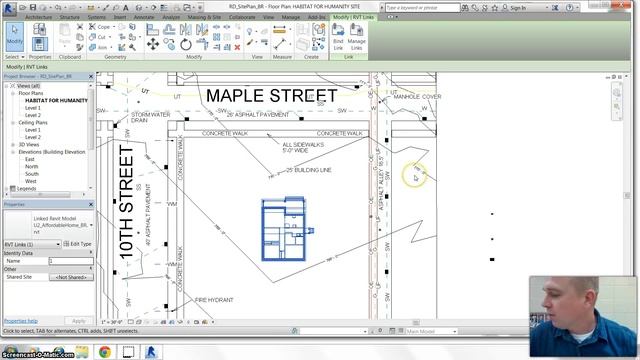Select Level 1 under Floor Plans
The height and width of the screenshot is (360, 640).
33,108
